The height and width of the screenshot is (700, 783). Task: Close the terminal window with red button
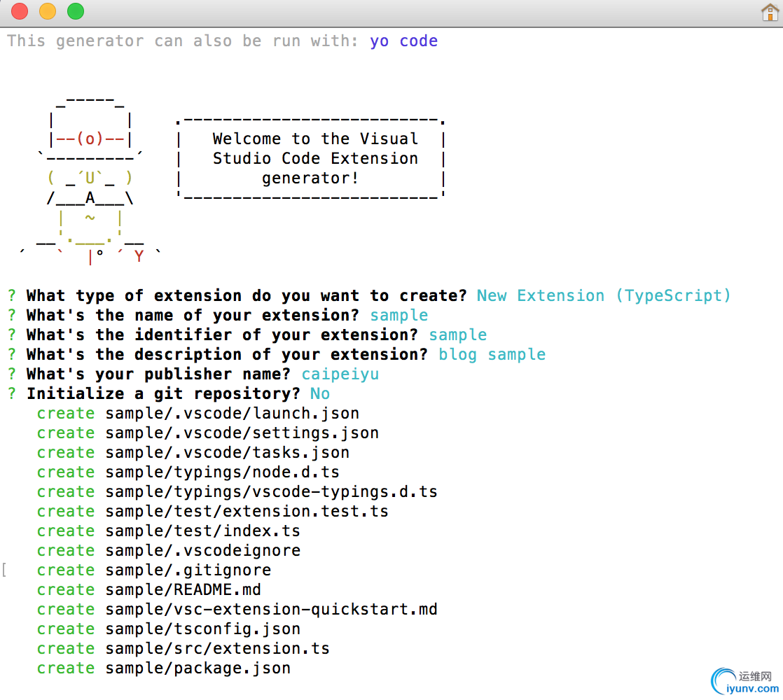20,11
